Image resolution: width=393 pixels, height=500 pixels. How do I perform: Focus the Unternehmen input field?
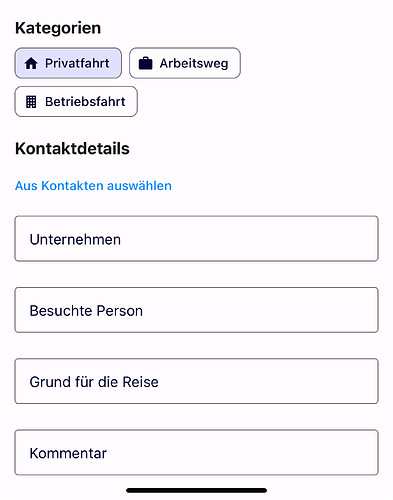[196, 239]
